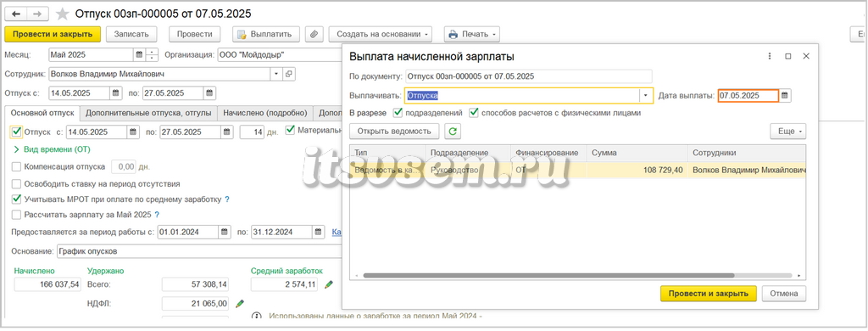Open calendar for the Месяц field
The height and width of the screenshot is (331, 868).
[139, 55]
